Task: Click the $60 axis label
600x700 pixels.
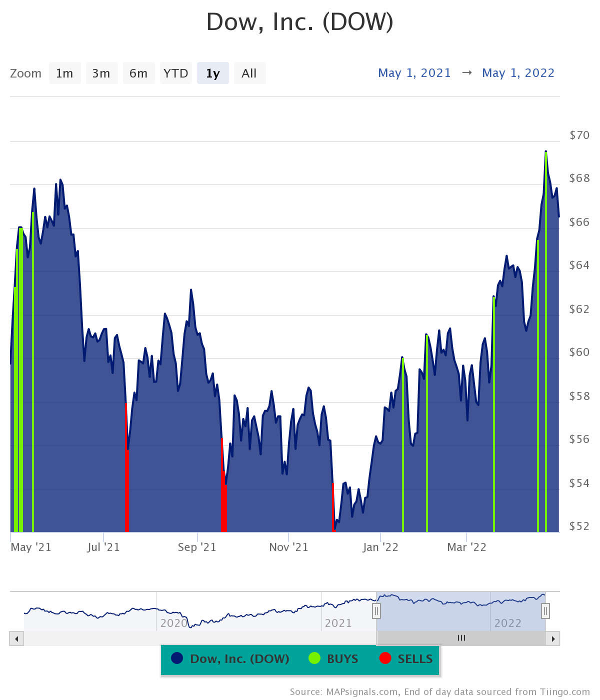Action: tap(579, 352)
